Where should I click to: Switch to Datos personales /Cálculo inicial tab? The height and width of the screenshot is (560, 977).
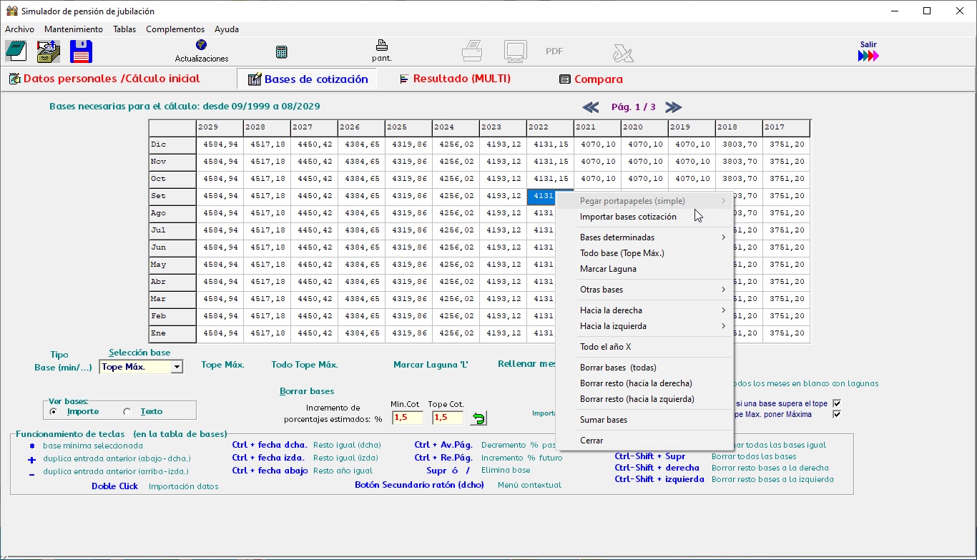(x=105, y=79)
